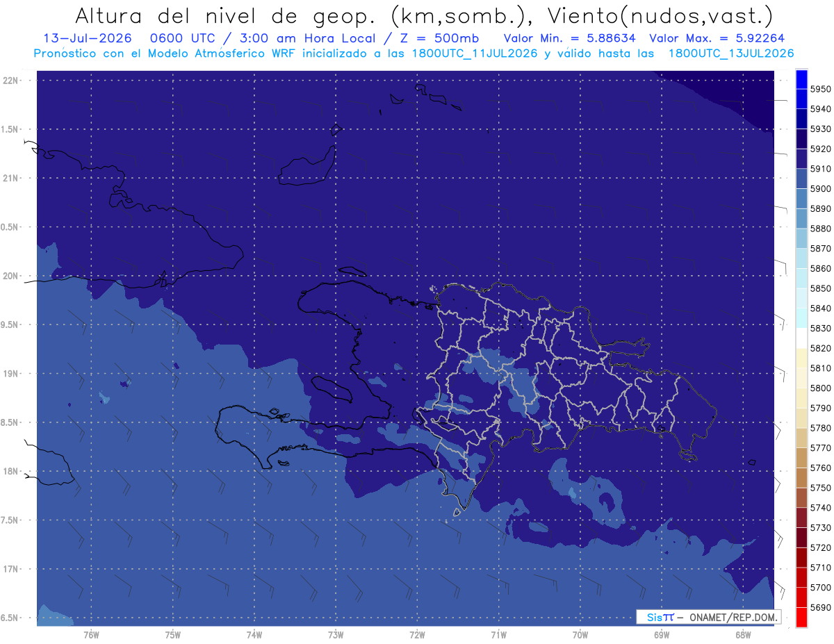Click the 71W longitude axis label

tap(498, 634)
